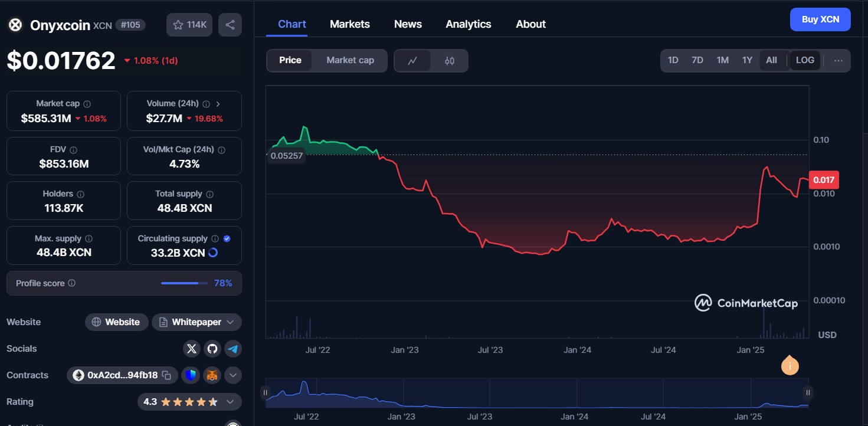Open the Chart tab
This screenshot has height=426, width=868.
coord(291,24)
